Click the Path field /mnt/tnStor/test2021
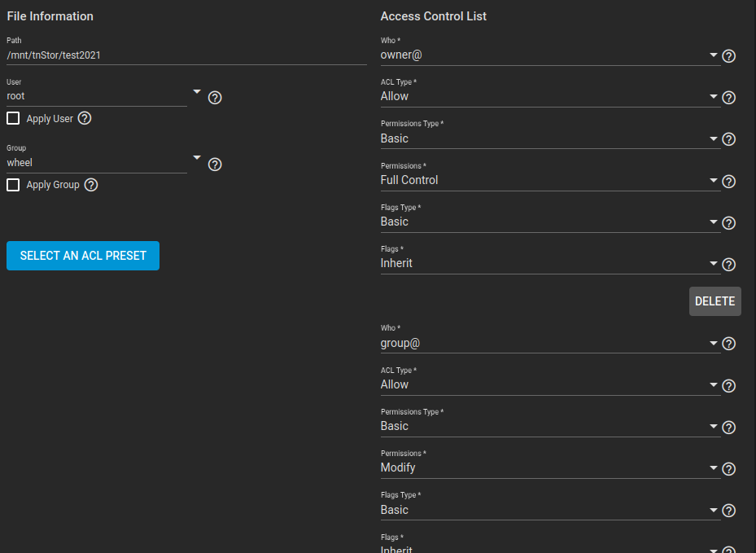Image resolution: width=756 pixels, height=553 pixels. point(186,55)
